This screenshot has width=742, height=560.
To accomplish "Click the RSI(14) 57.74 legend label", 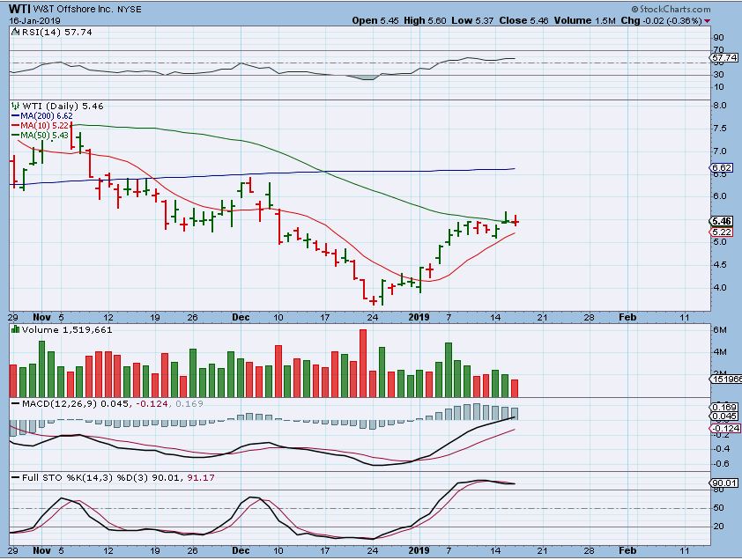I will (x=56, y=33).
